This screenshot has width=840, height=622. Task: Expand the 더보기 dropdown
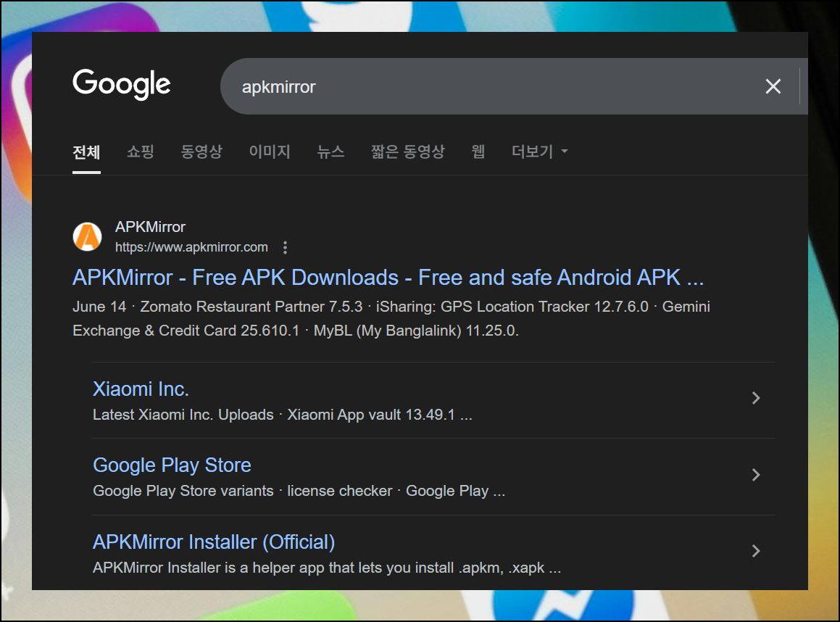pos(539,152)
